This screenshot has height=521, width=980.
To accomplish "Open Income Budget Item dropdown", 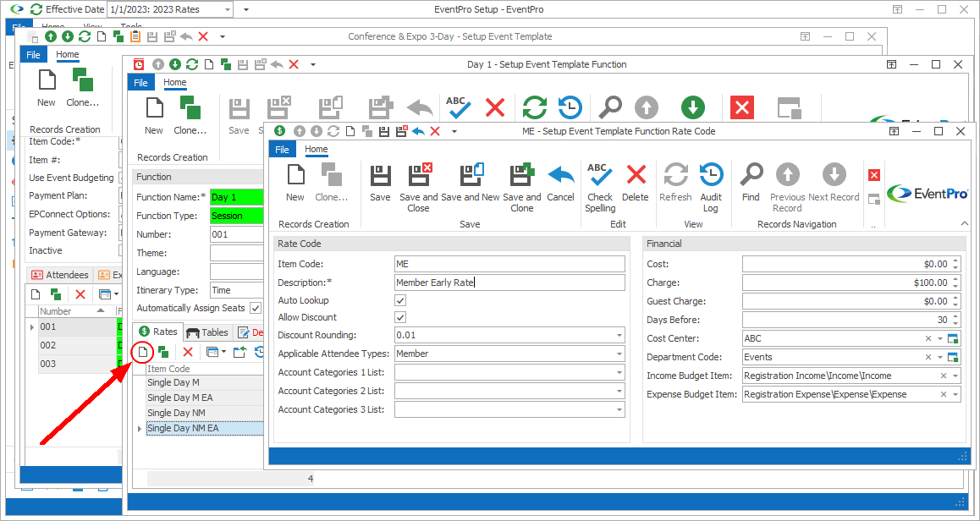I will pos(955,376).
